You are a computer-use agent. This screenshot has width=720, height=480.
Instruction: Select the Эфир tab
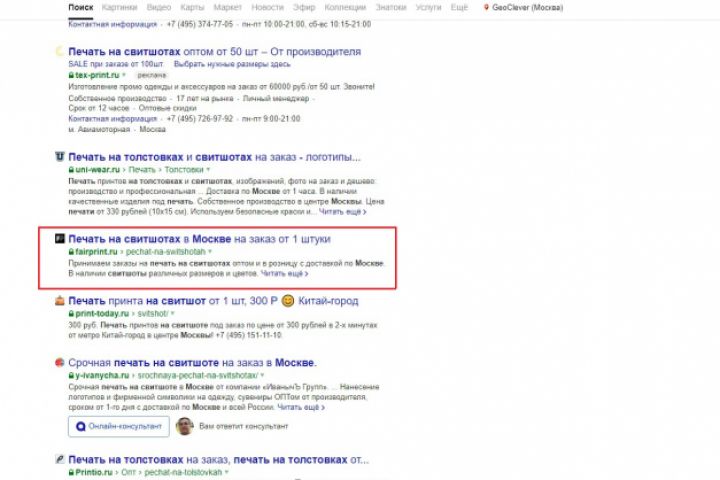[304, 7]
